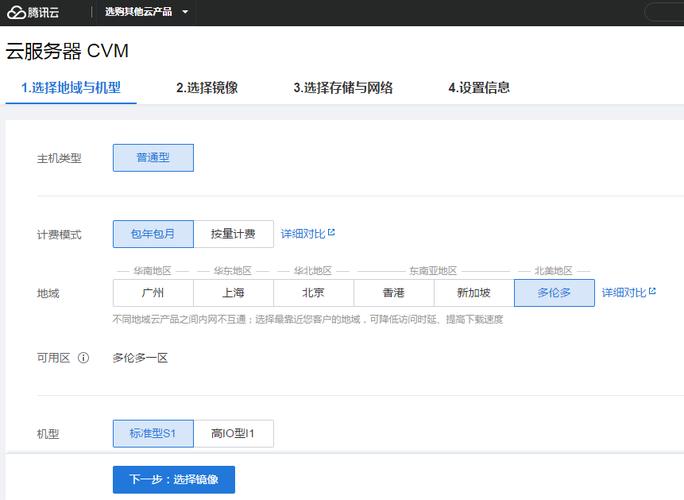Click the top-right search field
Image resolution: width=684 pixels, height=500 pixels.
pos(664,12)
